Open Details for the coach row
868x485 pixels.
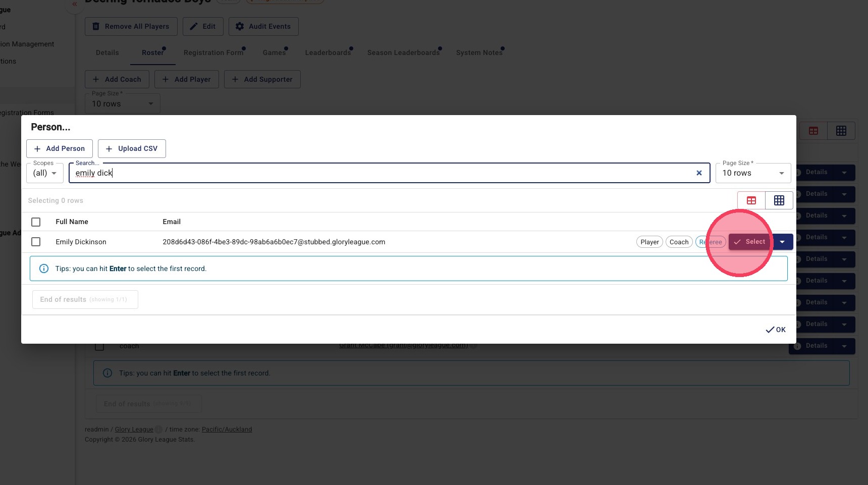811,346
